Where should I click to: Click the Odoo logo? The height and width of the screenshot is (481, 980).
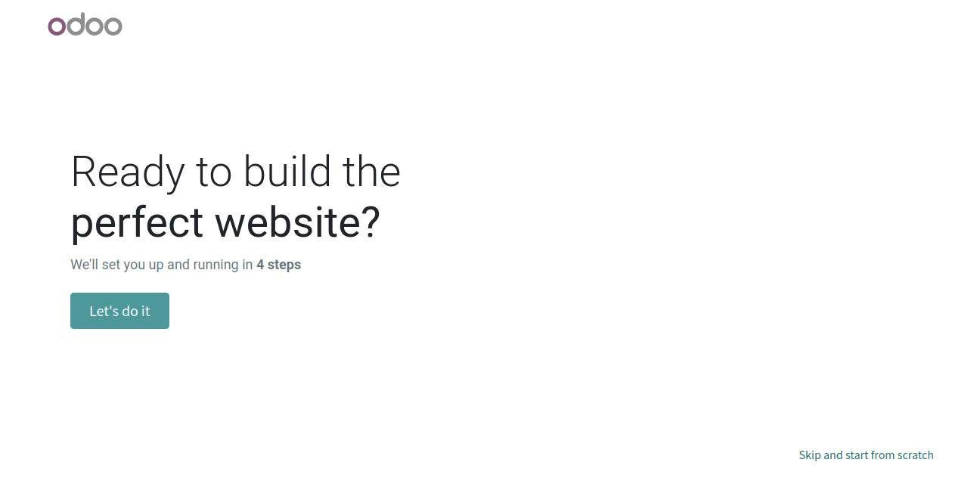[x=85, y=25]
